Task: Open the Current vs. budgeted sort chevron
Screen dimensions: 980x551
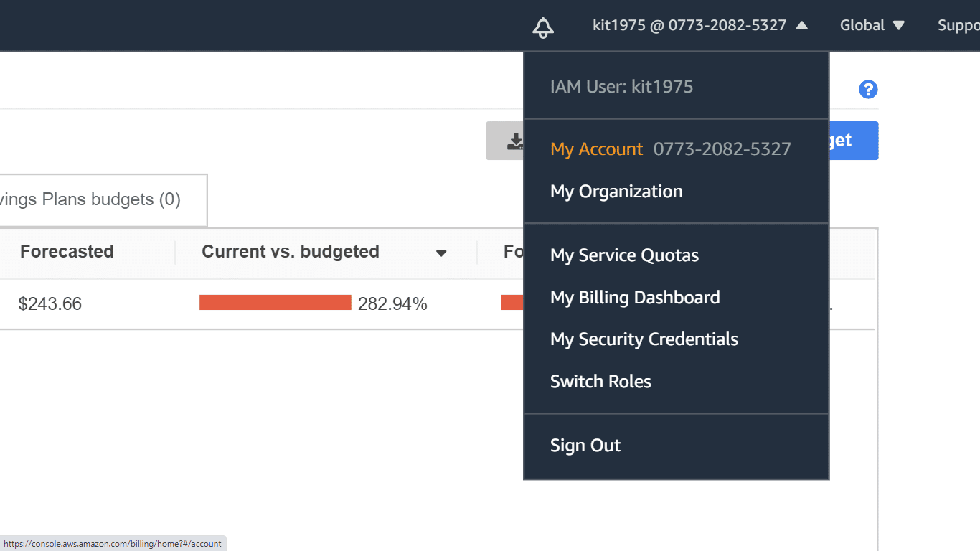Action: pyautogui.click(x=441, y=253)
